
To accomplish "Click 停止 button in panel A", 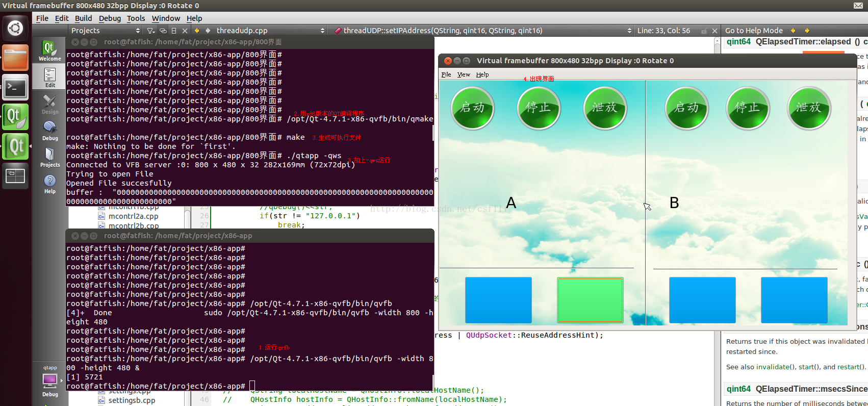I will tap(539, 108).
